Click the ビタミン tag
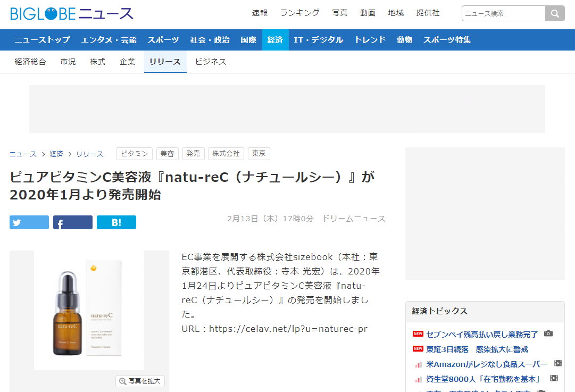Viewport: 575px width, 392px height. pos(135,154)
